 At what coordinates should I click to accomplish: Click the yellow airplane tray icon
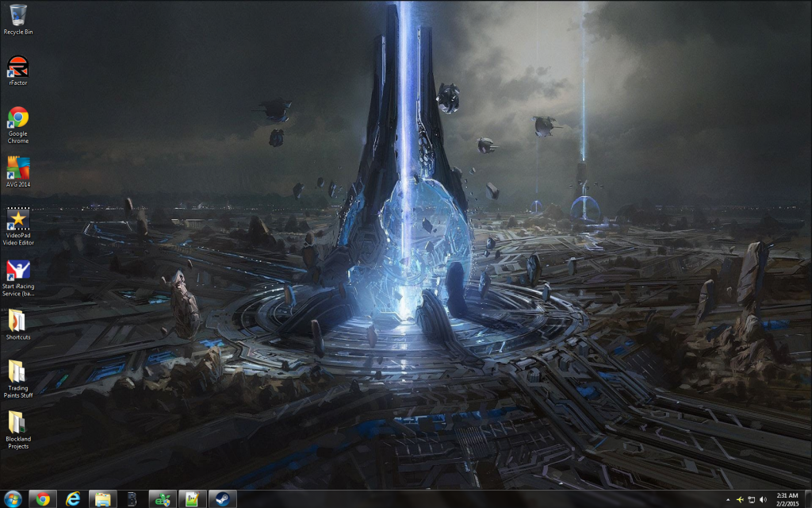tap(740, 500)
